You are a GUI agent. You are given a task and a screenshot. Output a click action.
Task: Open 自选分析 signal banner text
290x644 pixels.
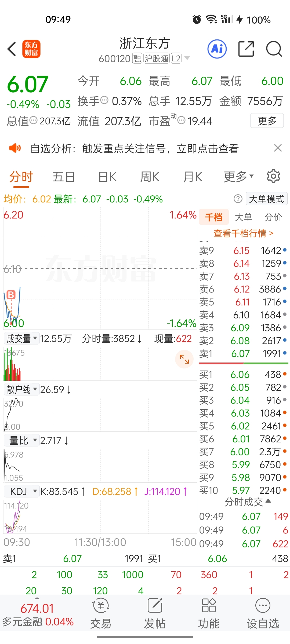(x=135, y=148)
